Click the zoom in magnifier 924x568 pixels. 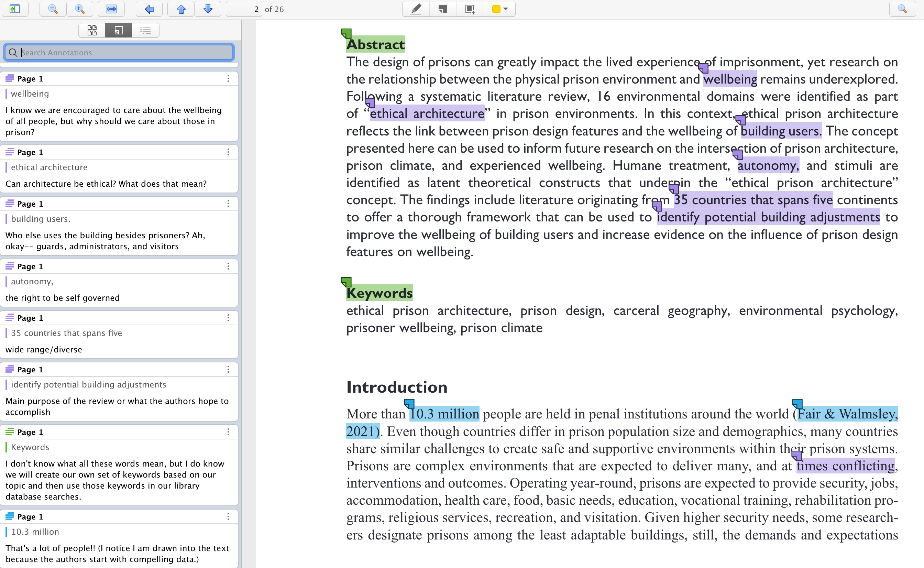tap(80, 9)
